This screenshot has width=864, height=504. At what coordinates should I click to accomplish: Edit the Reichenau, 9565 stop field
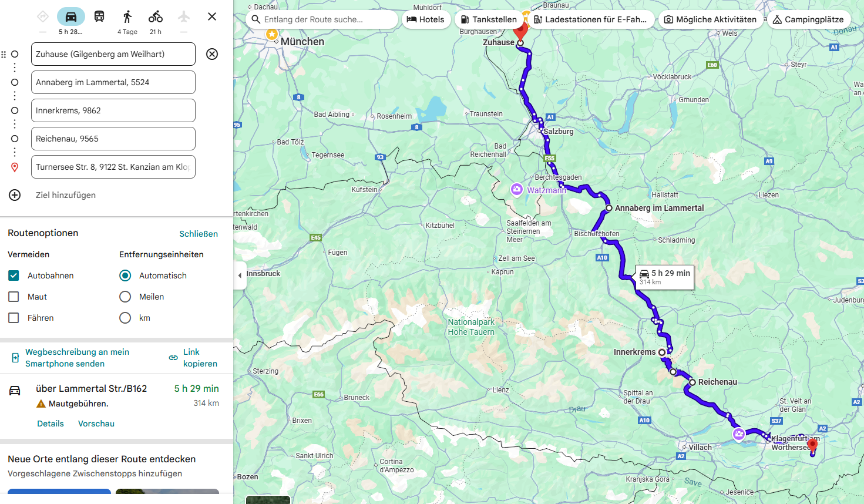113,139
